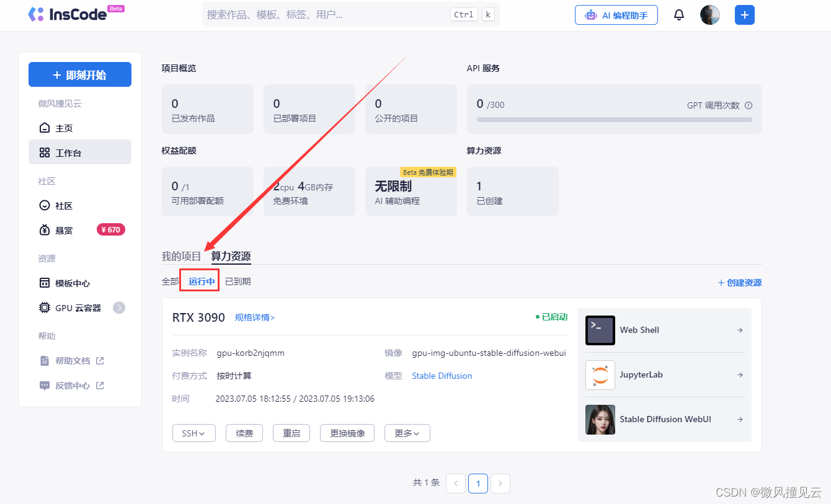Click the 创建资源 link
This screenshot has width=831, height=504.
739,283
